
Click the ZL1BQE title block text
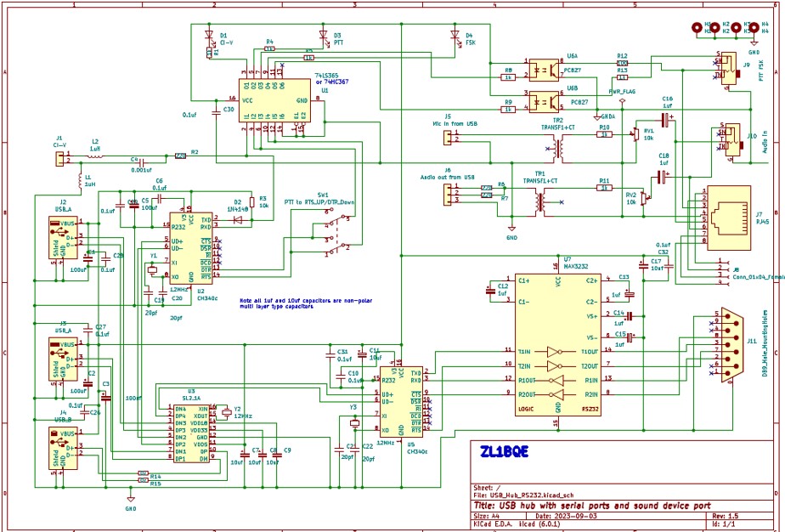[505, 452]
